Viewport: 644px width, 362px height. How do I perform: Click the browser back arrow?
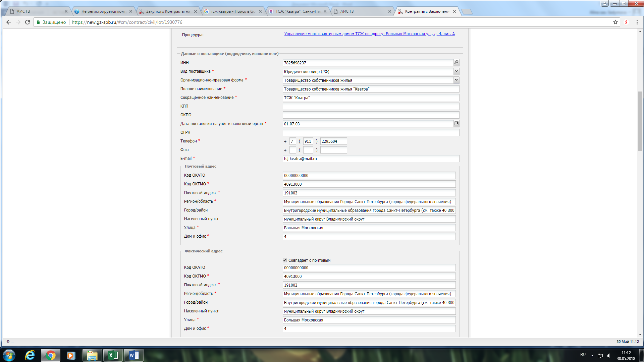9,22
